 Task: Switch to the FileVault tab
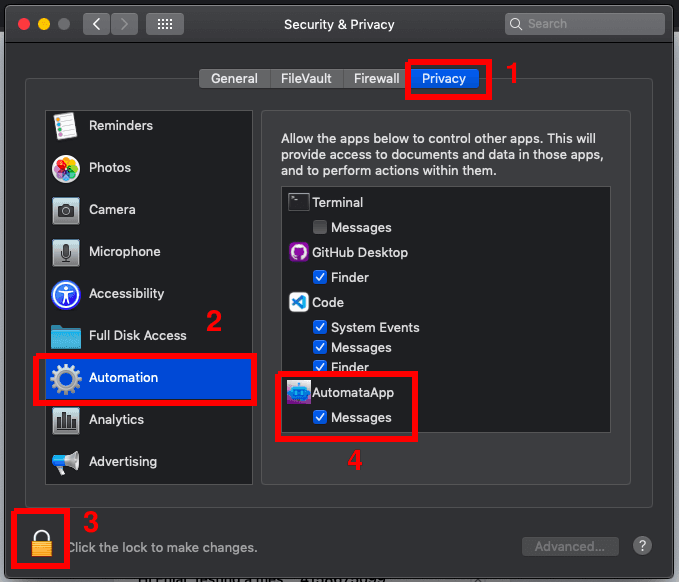click(x=306, y=78)
